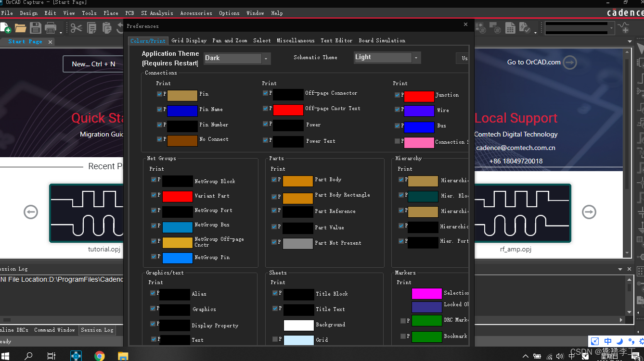This screenshot has width=644, height=361.
Task: Switch to the Pan and Zoom tab
Action: point(230,40)
